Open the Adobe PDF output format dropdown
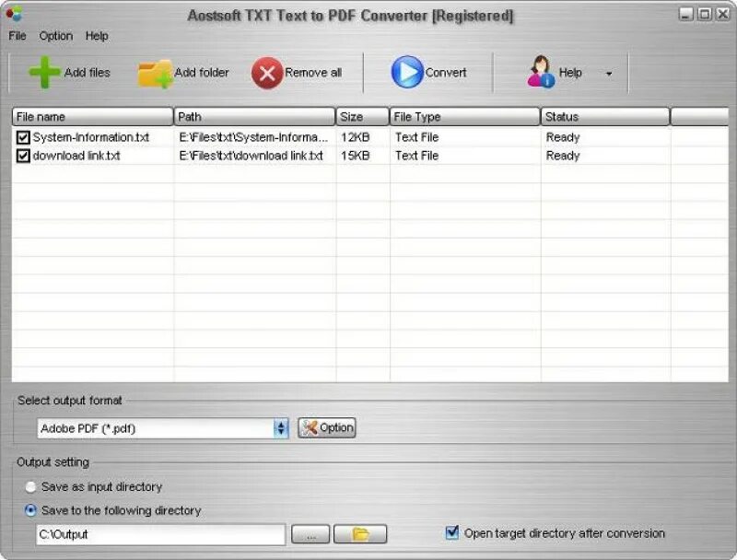The image size is (737, 560). [x=281, y=428]
